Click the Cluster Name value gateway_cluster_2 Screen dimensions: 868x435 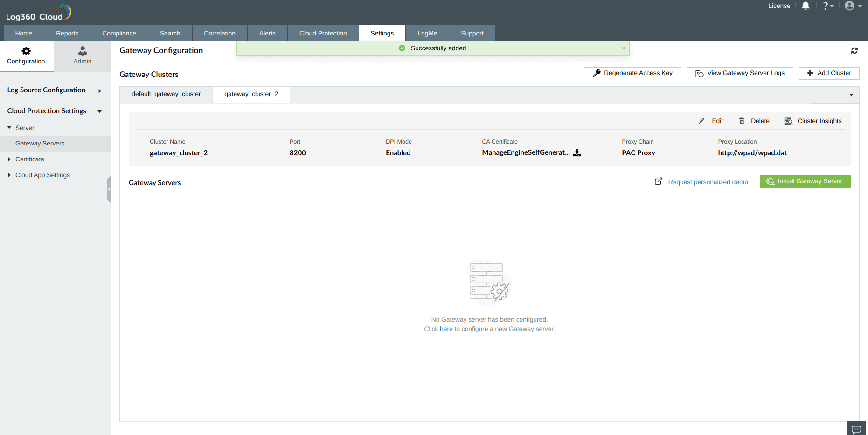179,153
